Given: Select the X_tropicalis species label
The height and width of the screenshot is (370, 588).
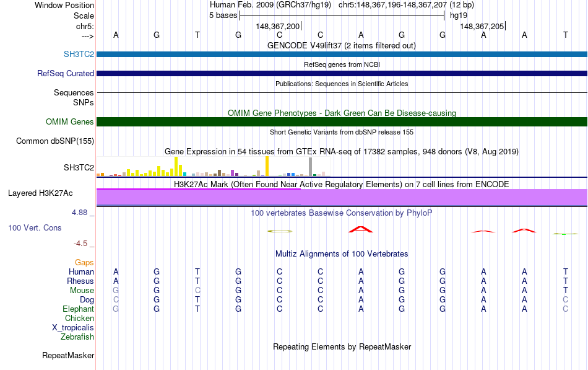Looking at the screenshot, I should click(x=73, y=328).
